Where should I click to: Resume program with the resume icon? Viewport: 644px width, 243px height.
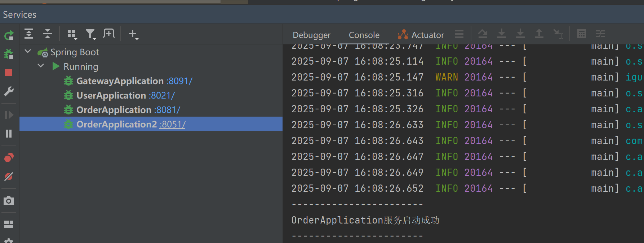(x=9, y=115)
